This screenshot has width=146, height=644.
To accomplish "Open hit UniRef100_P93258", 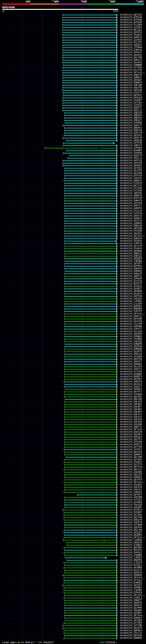I will 131,231.
